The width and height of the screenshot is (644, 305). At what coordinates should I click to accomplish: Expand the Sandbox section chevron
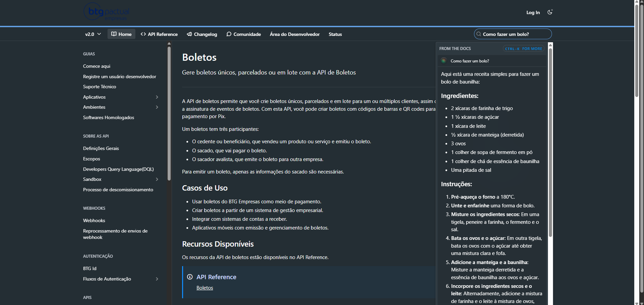point(157,179)
